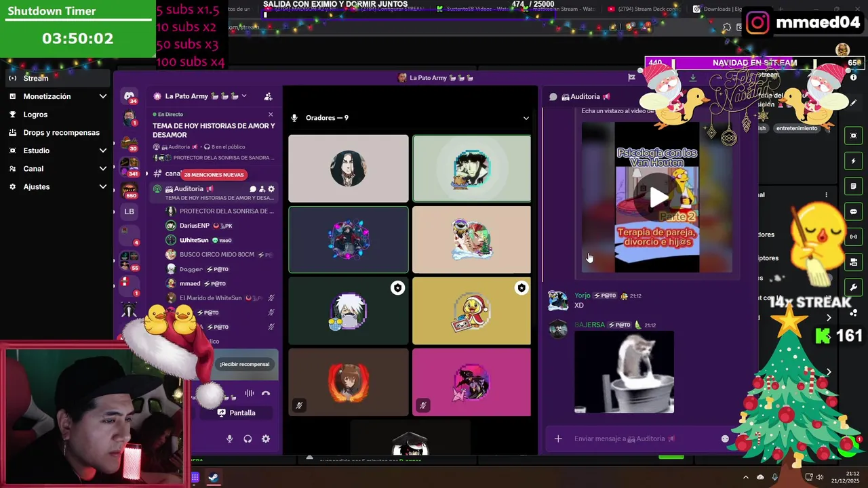Add people to Auditoria channel icon
Screen dimensions: 868x488
pos(262,189)
